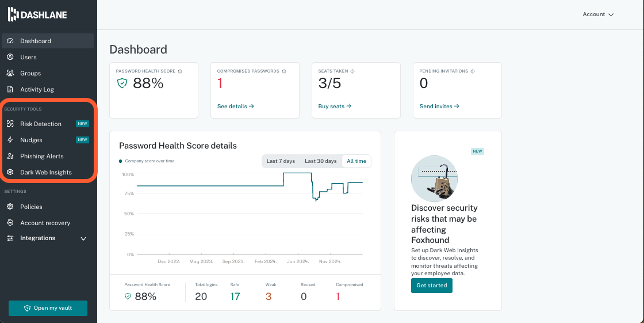The width and height of the screenshot is (644, 323).
Task: Click the Dark Web Insights icon
Action: (x=11, y=172)
